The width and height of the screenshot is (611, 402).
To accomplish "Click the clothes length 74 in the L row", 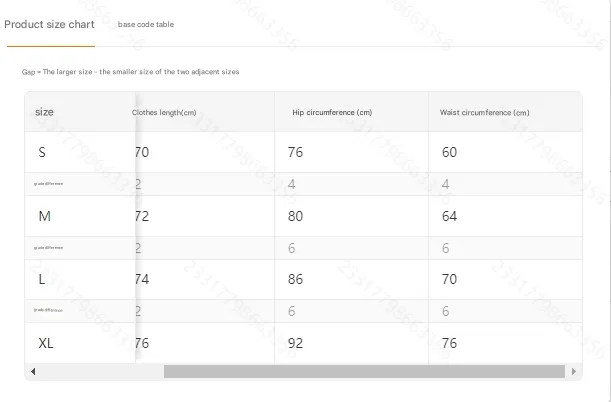I will pos(142,280).
